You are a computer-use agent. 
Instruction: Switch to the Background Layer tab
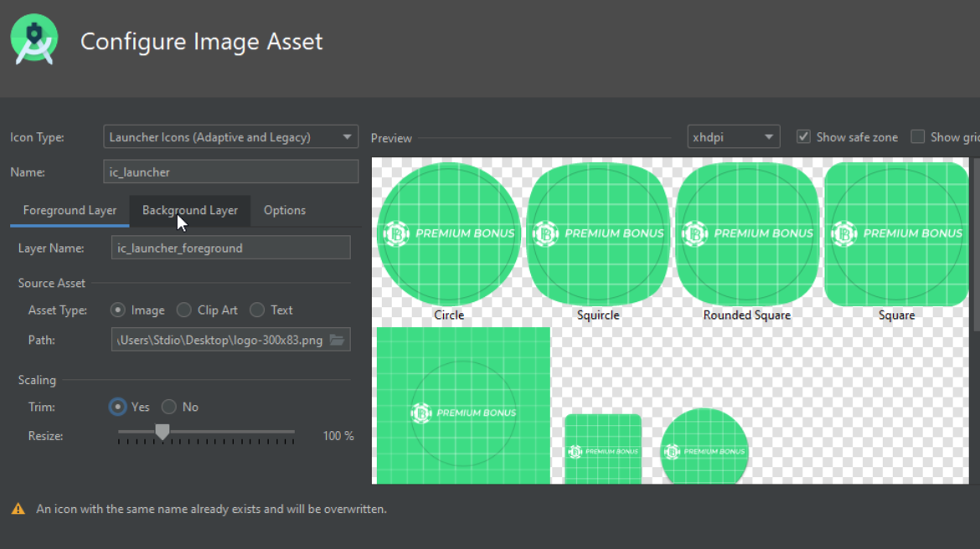190,211
